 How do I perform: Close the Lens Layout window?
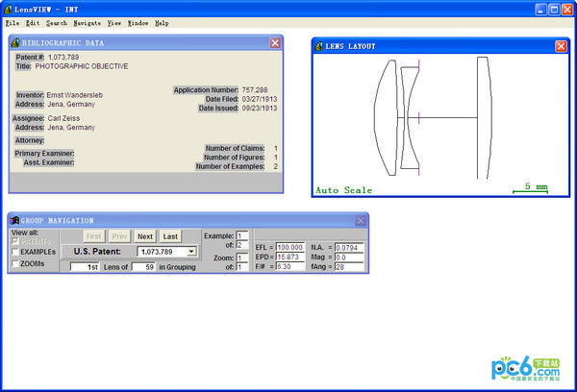pyautogui.click(x=561, y=46)
